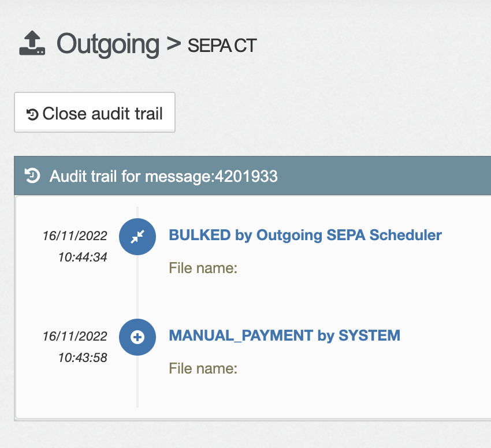Open the BULKED by Outgoing SEPA Scheduler entry

coord(304,235)
